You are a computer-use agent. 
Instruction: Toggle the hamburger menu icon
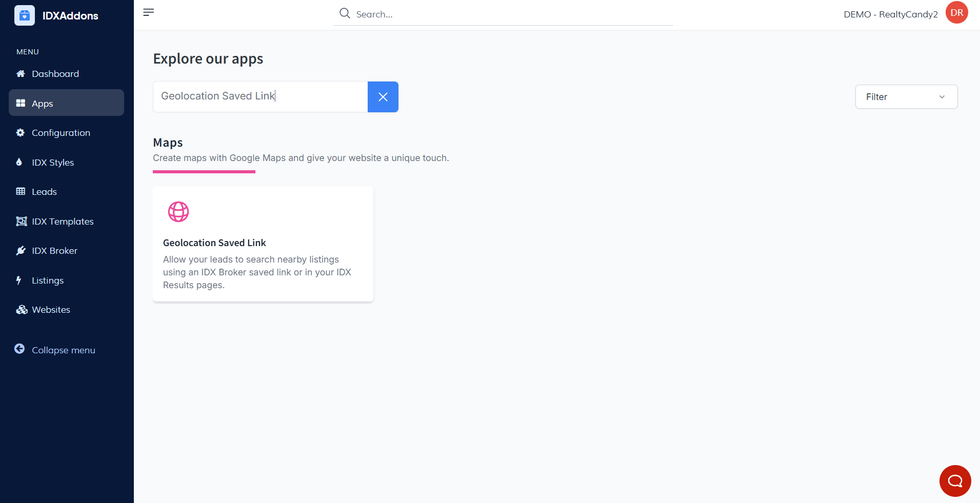149,12
